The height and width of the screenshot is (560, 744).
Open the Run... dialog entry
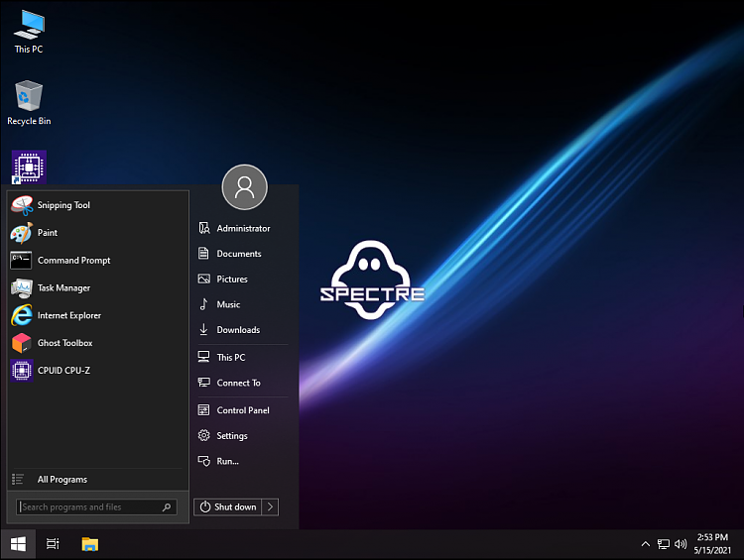click(x=243, y=461)
